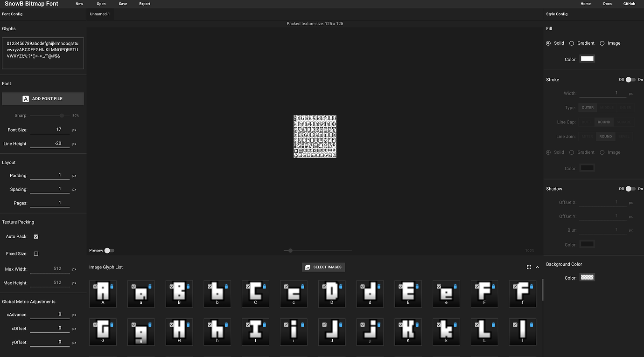
Task: Switch to the Unnamed-1 tab
Action: pyautogui.click(x=99, y=14)
